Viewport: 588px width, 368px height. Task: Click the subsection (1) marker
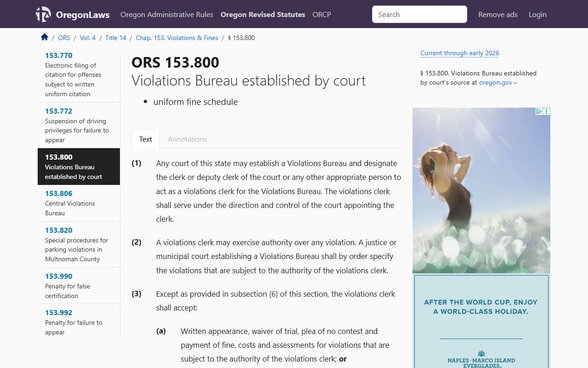pos(136,163)
